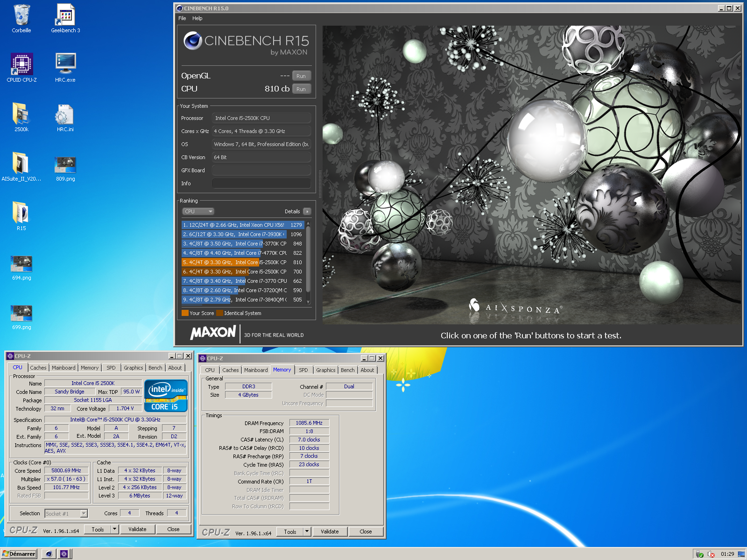Select ranking row 9 i7-3840QM 505
The width and height of the screenshot is (747, 560).
tap(243, 300)
